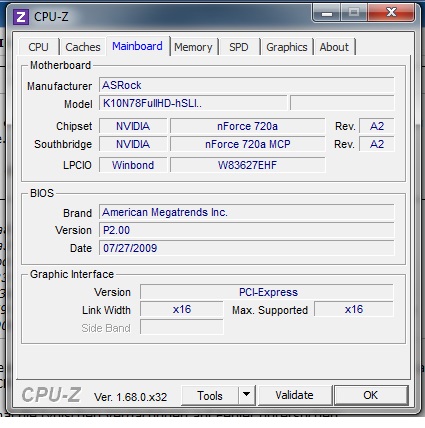Click the BIOS Date 07/27/2009 field

coord(246,248)
